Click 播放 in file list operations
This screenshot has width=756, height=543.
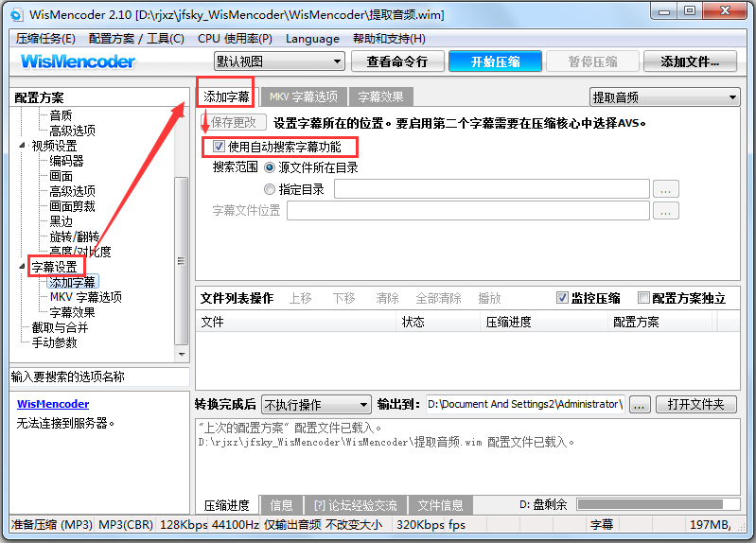click(x=489, y=298)
